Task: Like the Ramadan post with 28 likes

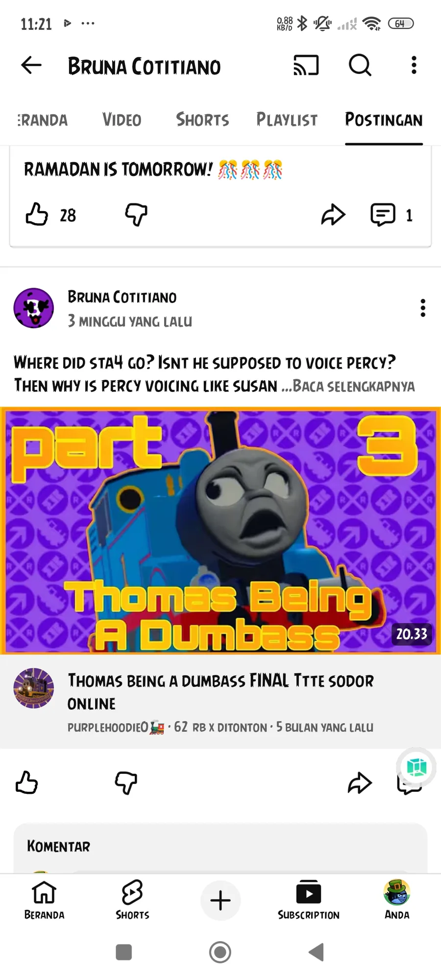Action: pyautogui.click(x=37, y=215)
